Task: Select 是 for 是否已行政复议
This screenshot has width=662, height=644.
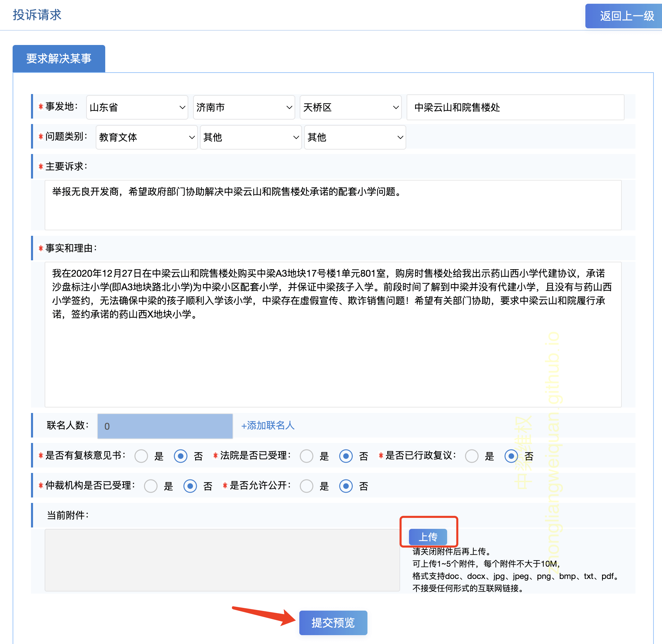Action: [x=472, y=456]
